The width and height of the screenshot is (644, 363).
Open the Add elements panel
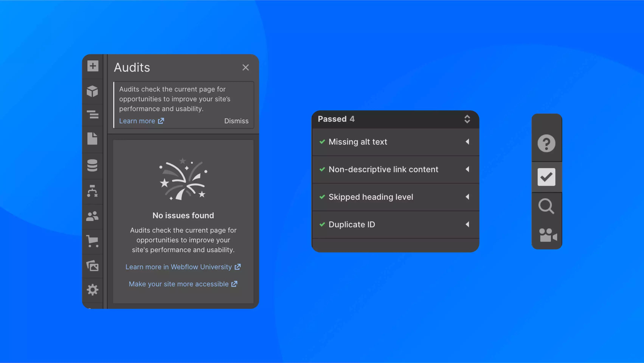point(92,66)
